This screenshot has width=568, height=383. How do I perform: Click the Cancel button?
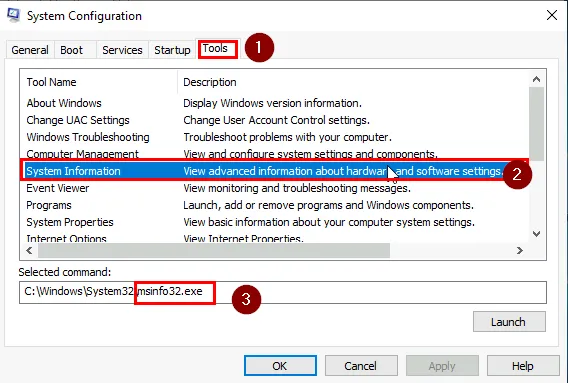coord(361,366)
